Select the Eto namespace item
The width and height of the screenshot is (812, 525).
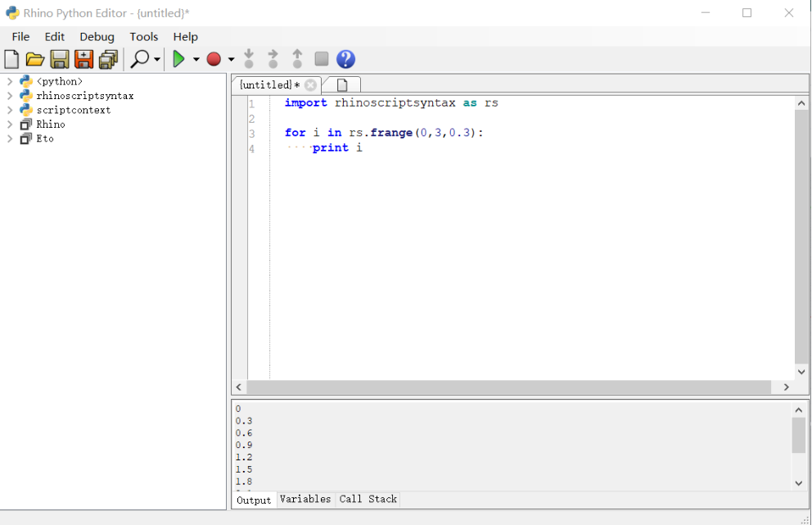45,138
